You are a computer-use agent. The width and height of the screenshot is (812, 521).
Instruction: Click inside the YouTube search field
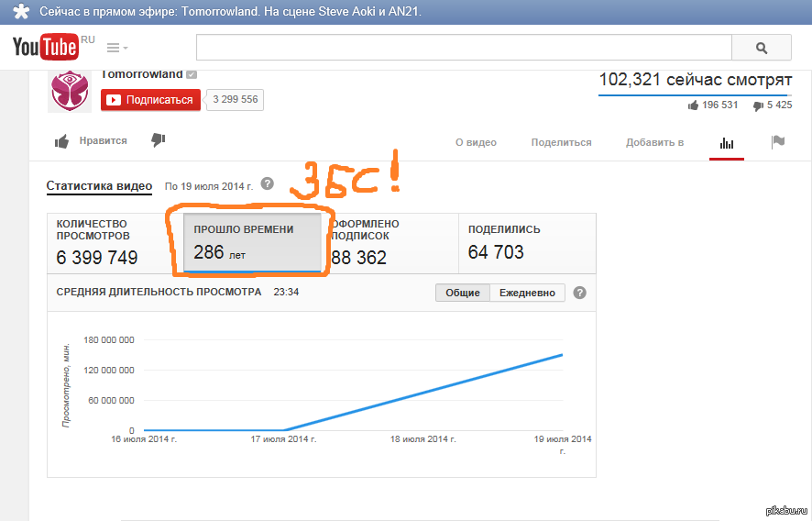click(x=463, y=48)
